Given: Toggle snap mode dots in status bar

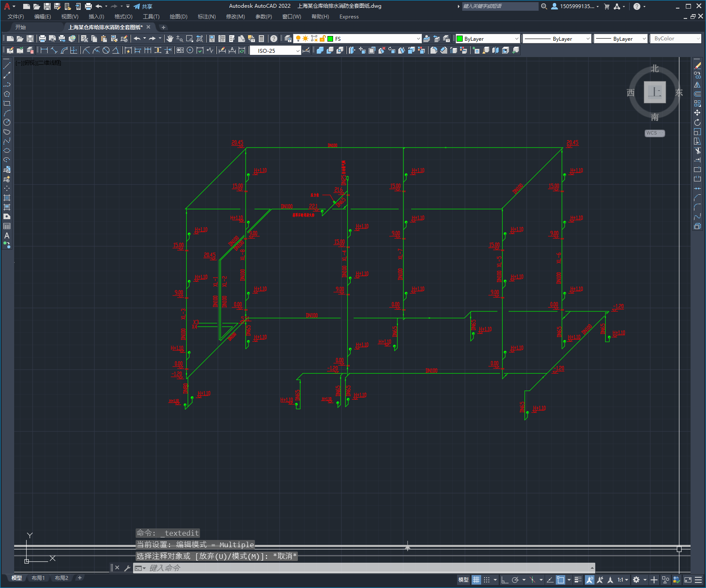Looking at the screenshot, I should pyautogui.click(x=487, y=580).
